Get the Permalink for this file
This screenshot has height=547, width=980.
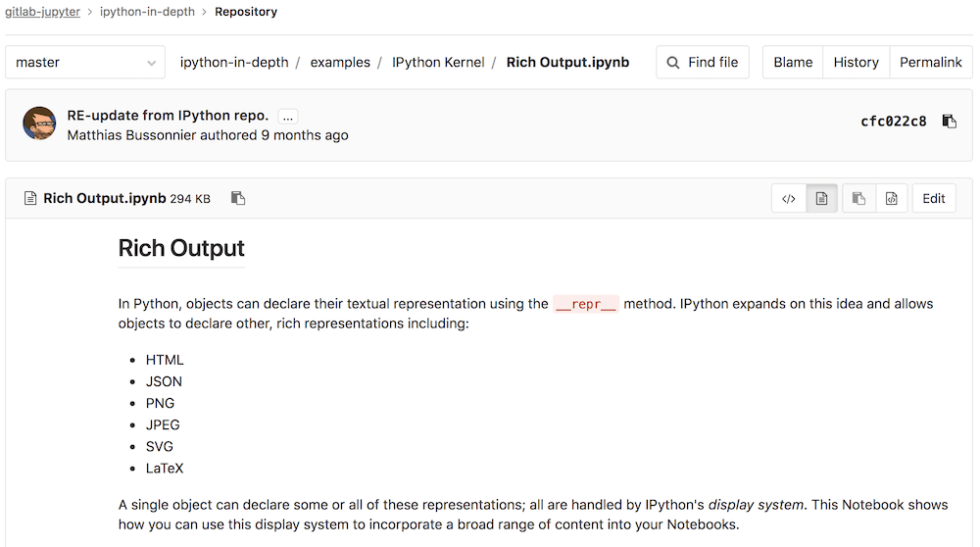click(x=930, y=62)
